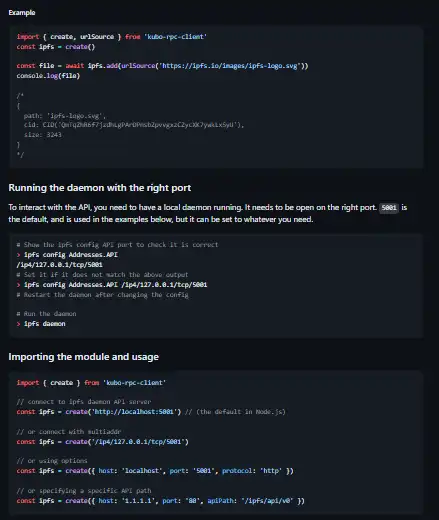The width and height of the screenshot is (439, 520).
Task: Click the 'kubo-rpc-client' string in first import line
Action: [175, 37]
